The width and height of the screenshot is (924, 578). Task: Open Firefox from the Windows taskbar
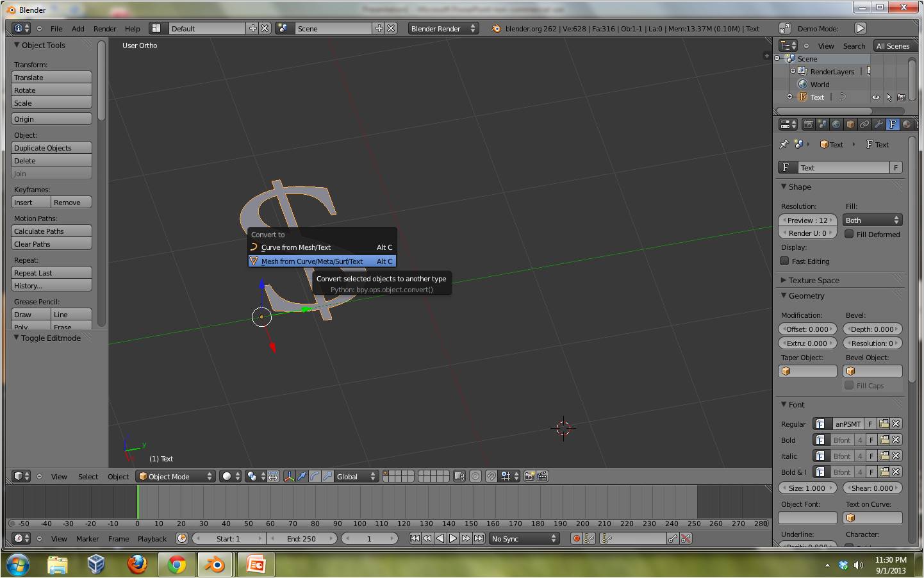coord(136,564)
